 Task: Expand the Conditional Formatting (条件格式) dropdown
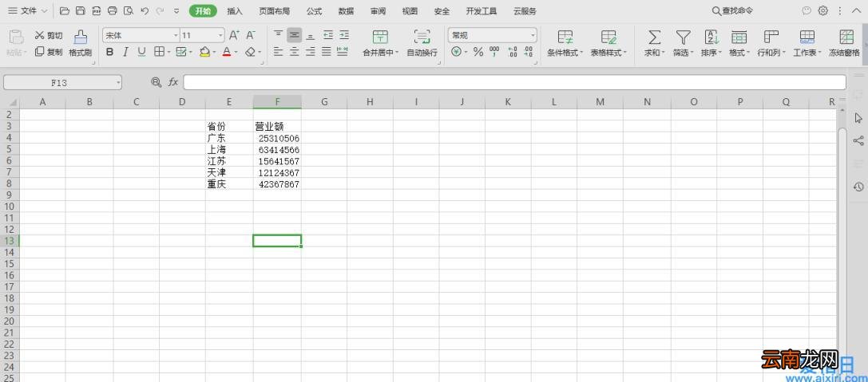(x=581, y=53)
